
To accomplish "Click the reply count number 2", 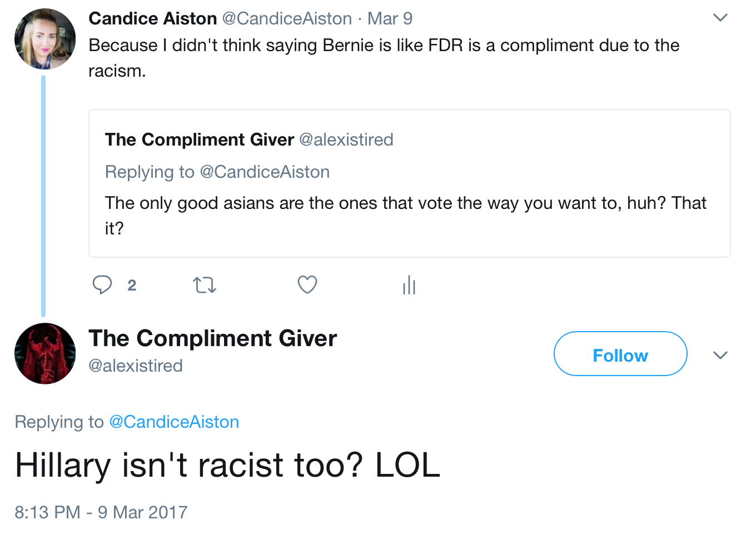I will point(132,285).
